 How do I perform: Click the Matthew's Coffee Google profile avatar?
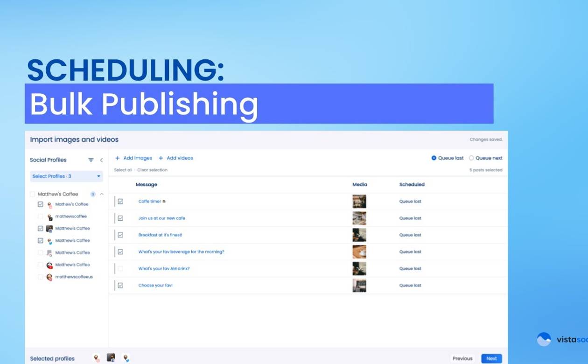(49, 253)
